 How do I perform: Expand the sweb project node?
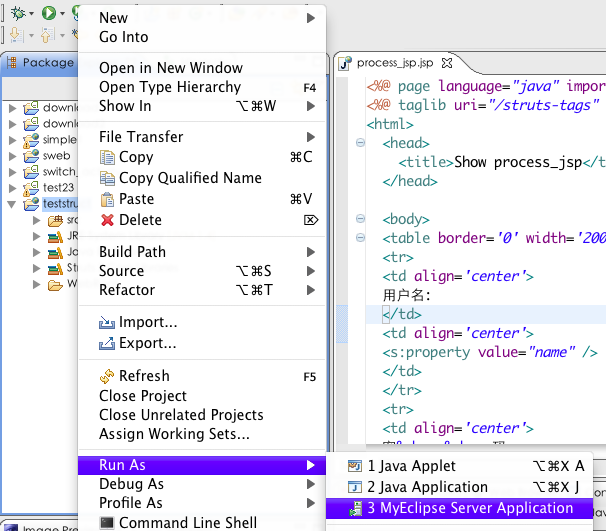tap(12, 156)
